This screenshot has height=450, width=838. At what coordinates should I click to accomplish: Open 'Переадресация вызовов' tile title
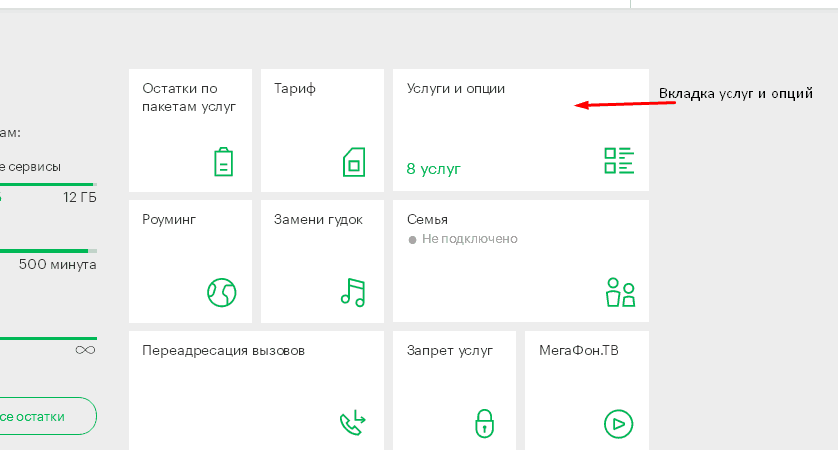click(x=223, y=351)
